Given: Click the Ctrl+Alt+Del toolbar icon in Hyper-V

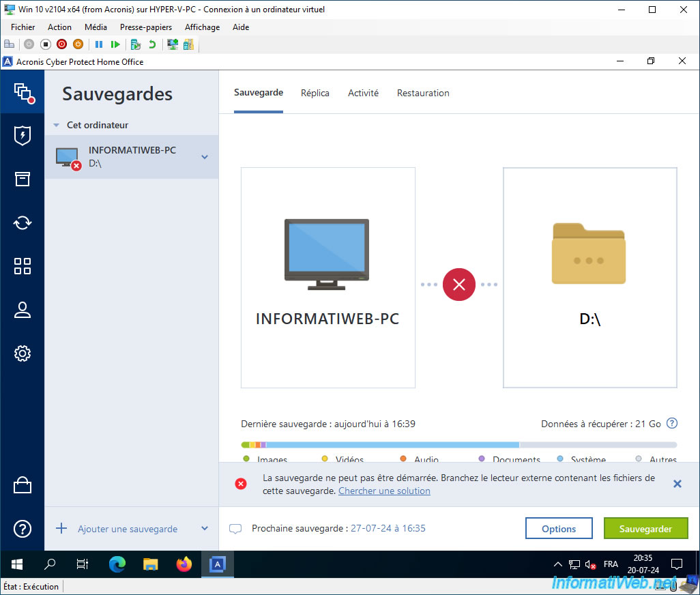Looking at the screenshot, I should coord(10,44).
